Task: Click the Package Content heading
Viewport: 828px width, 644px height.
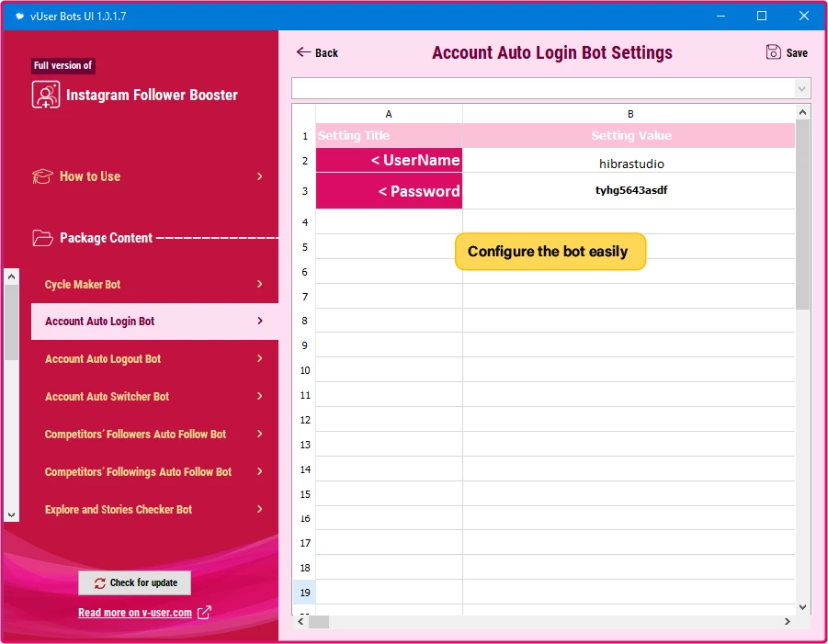Action: tap(106, 238)
